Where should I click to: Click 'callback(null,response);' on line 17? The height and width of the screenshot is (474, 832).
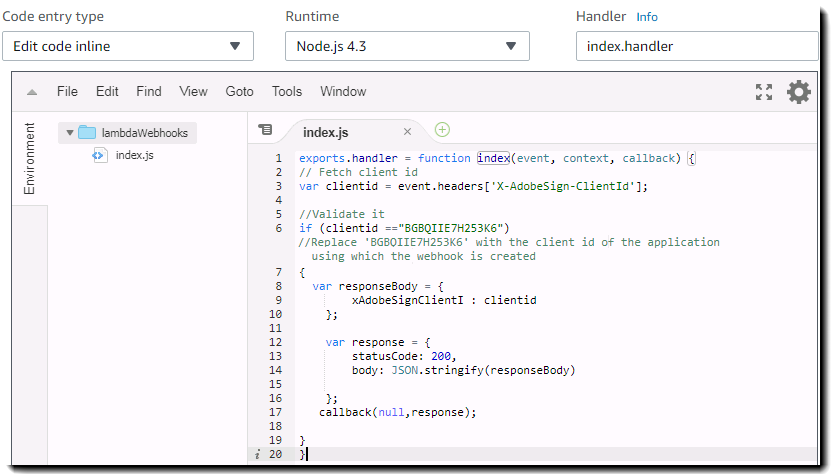tap(398, 412)
